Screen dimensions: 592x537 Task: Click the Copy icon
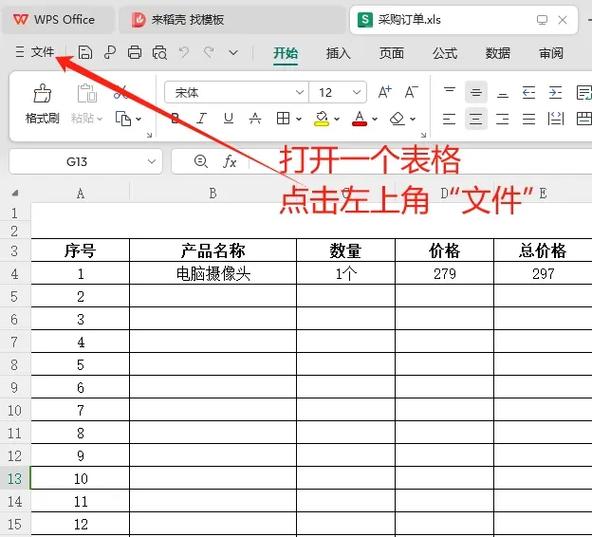coord(123,119)
